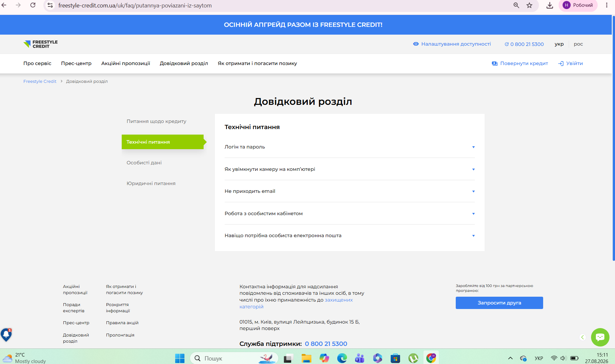Show hidden tray icons chevron
Viewport: 615px width, 364px height.
[x=510, y=358]
